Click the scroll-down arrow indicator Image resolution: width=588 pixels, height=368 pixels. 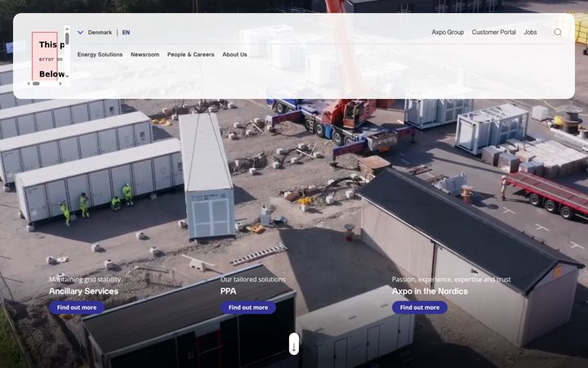(294, 344)
